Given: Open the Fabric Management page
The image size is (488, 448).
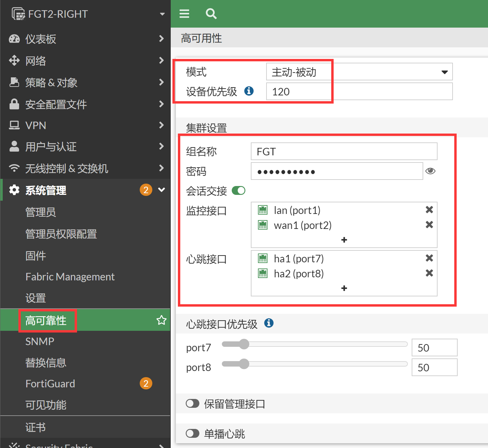Looking at the screenshot, I should [x=70, y=277].
